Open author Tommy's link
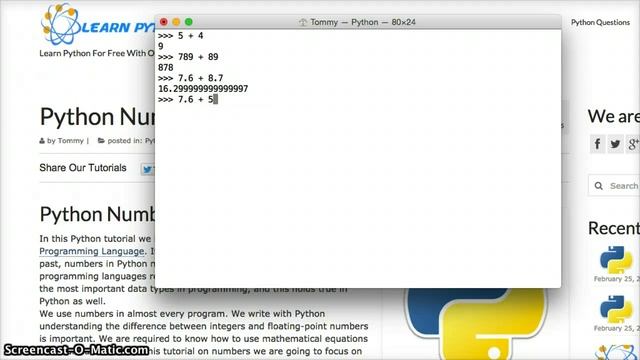 point(70,141)
